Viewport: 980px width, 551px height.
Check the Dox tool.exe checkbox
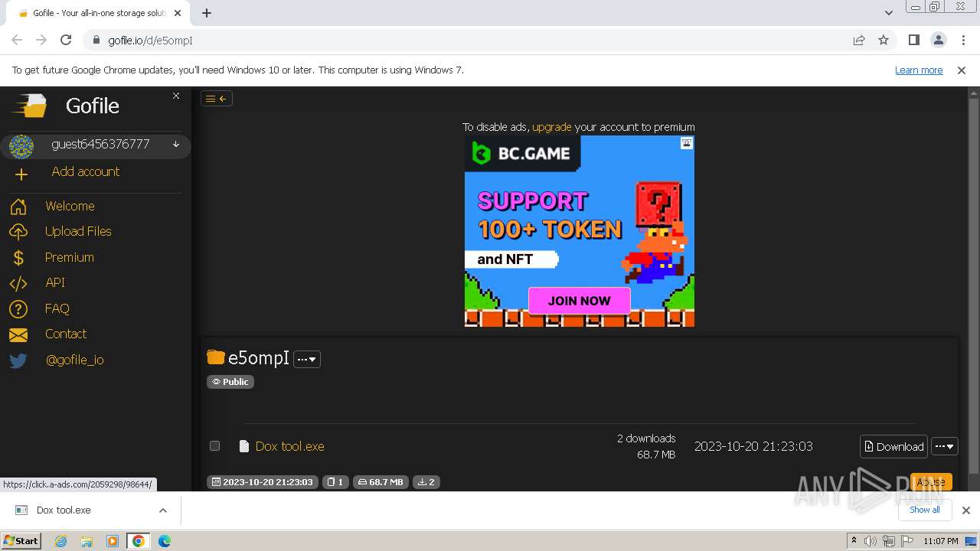[214, 445]
